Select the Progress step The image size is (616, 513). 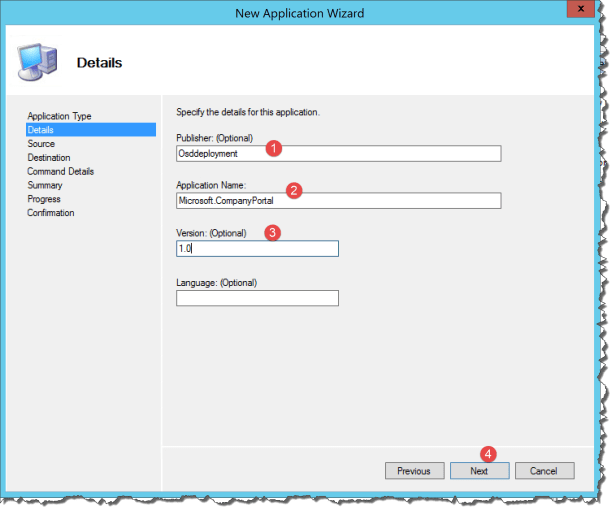44,199
